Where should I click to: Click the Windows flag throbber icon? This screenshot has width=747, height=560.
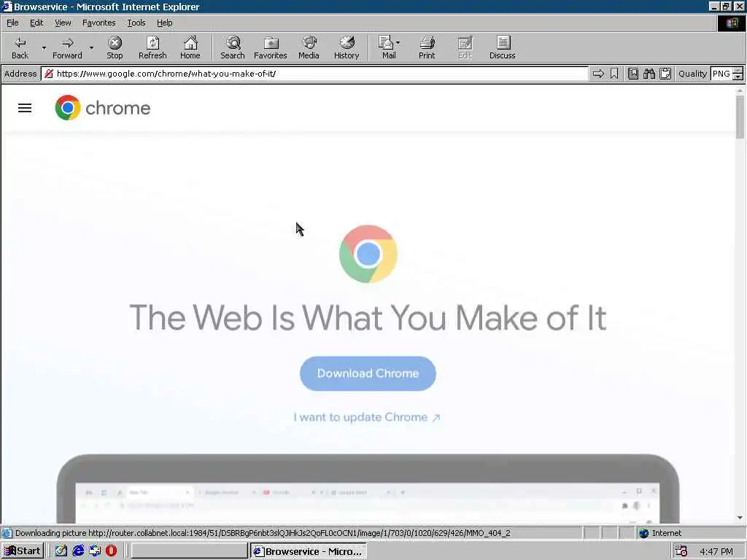coord(732,23)
